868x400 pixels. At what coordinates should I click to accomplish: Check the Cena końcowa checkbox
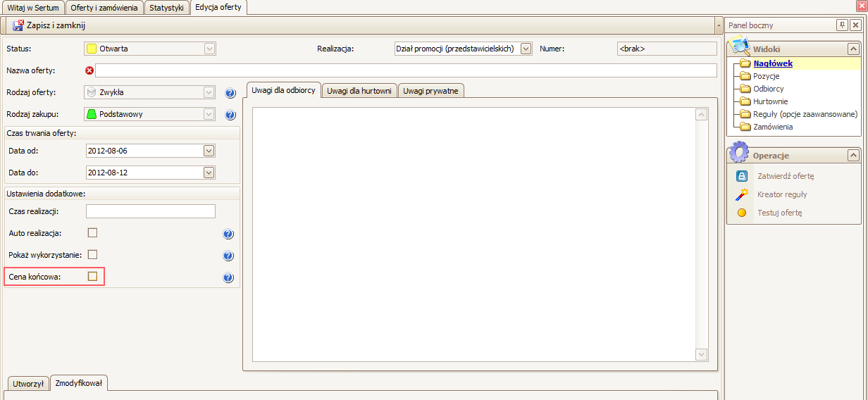pyautogui.click(x=92, y=277)
